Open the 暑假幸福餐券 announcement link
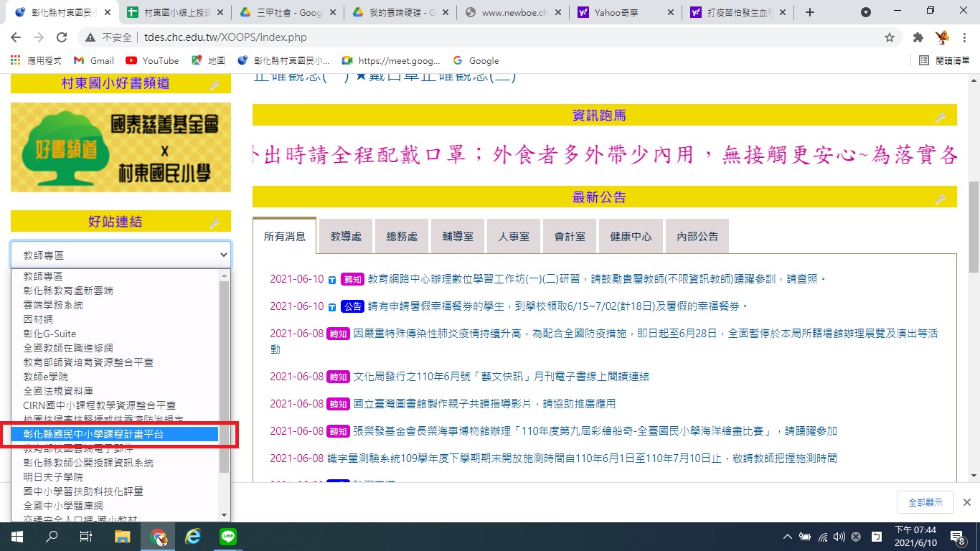 [557, 306]
